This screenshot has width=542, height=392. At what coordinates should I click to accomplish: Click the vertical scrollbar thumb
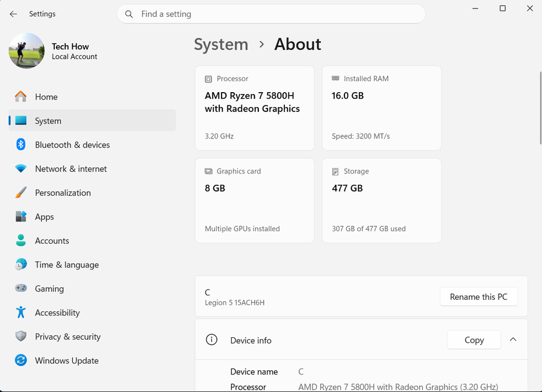541,108
